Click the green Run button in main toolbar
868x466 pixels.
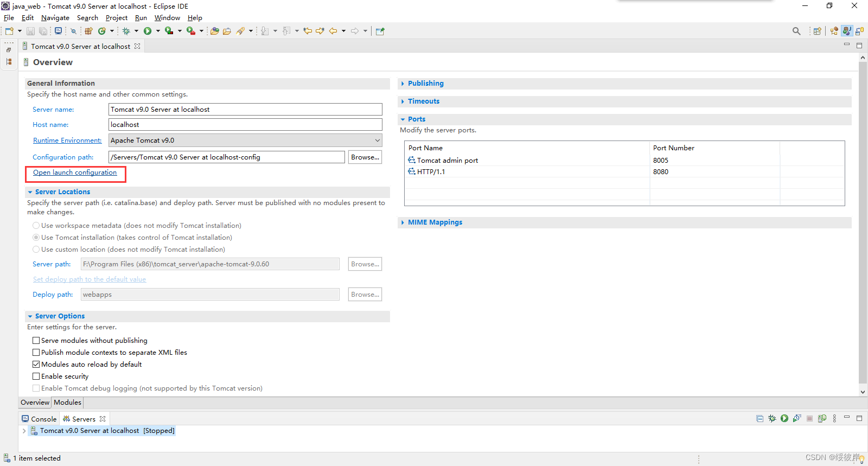(x=148, y=31)
